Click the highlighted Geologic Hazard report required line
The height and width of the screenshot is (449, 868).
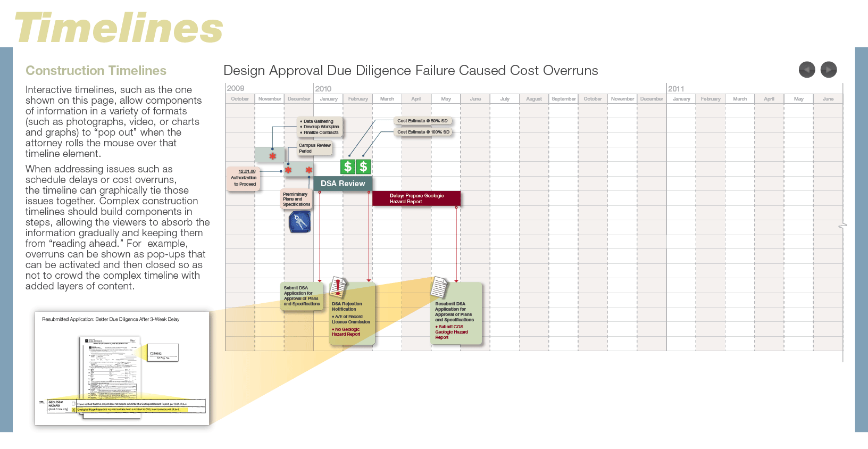tap(132, 410)
